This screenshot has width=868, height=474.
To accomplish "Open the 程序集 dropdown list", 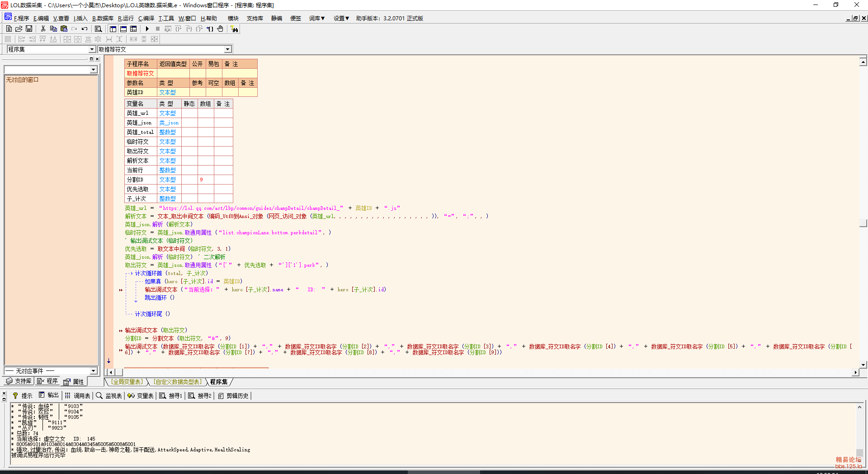I will coord(92,49).
